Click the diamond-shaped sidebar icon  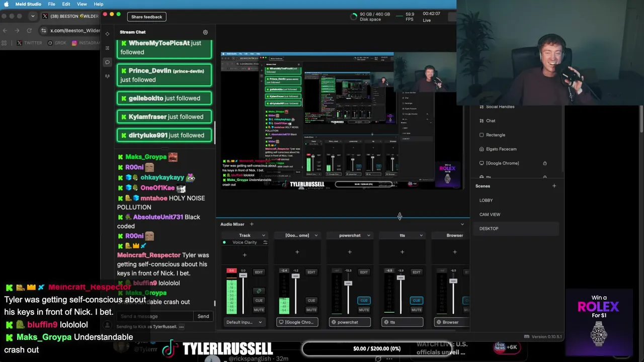coord(107,34)
